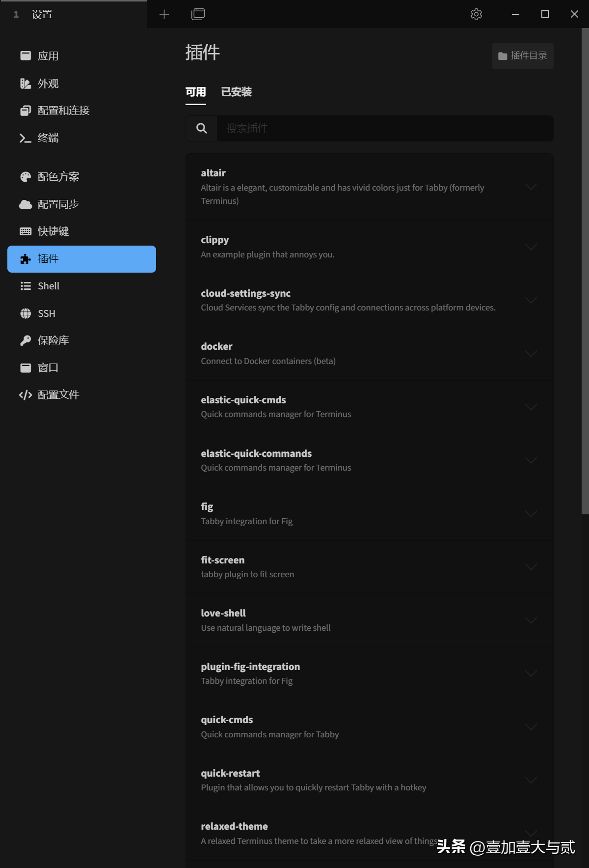Expand the love-shell plugin chevron
This screenshot has height=868, width=589.
click(531, 620)
